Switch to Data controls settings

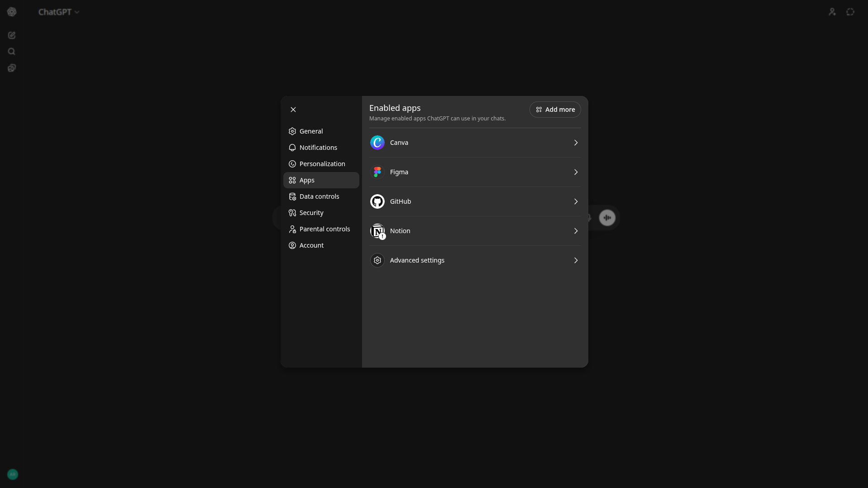point(319,196)
